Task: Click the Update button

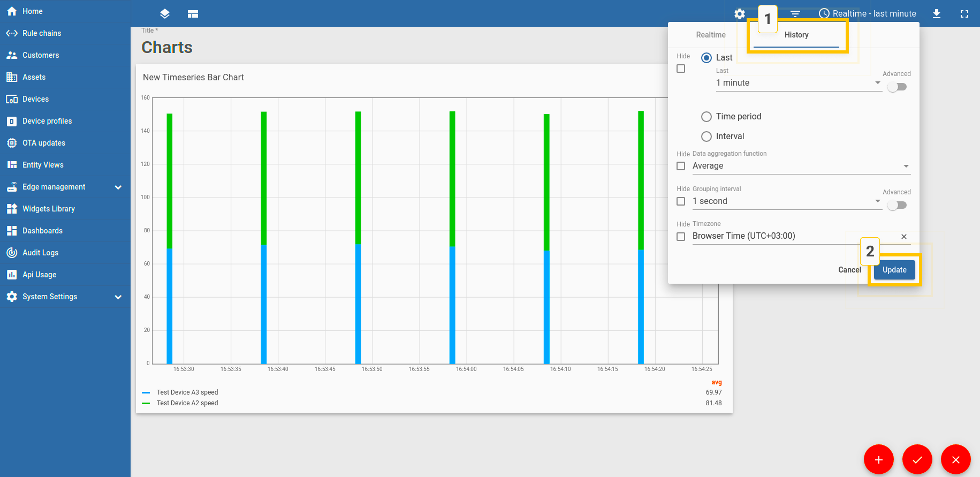Action: pos(894,270)
